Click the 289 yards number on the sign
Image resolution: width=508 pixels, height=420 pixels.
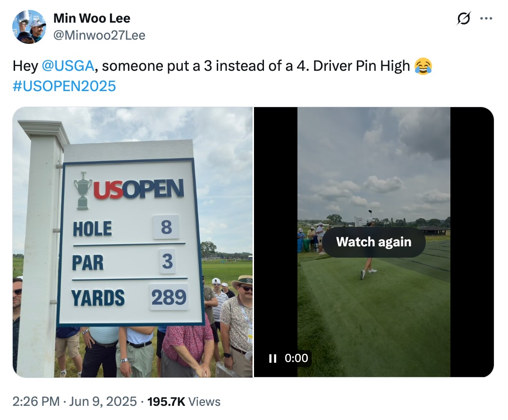pyautogui.click(x=169, y=297)
